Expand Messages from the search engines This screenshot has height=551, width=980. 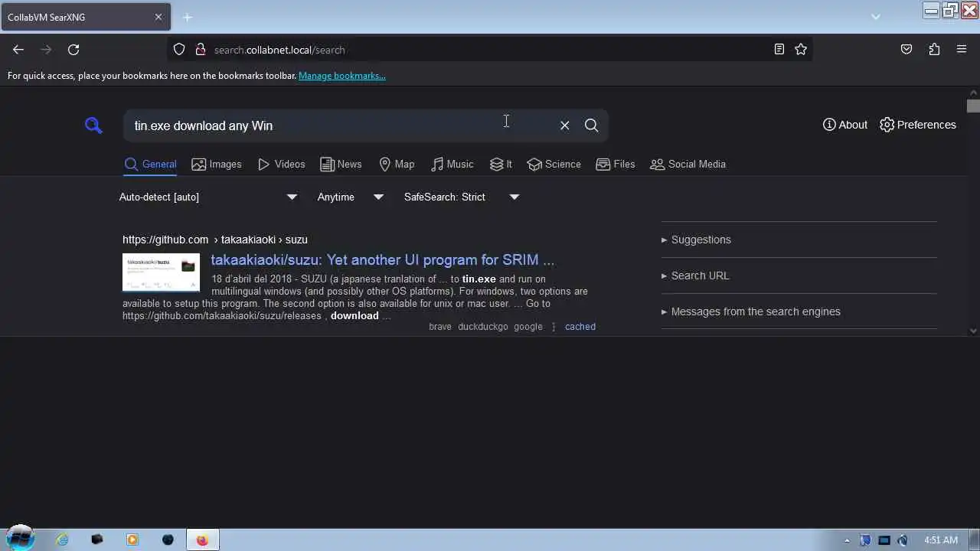(x=751, y=311)
